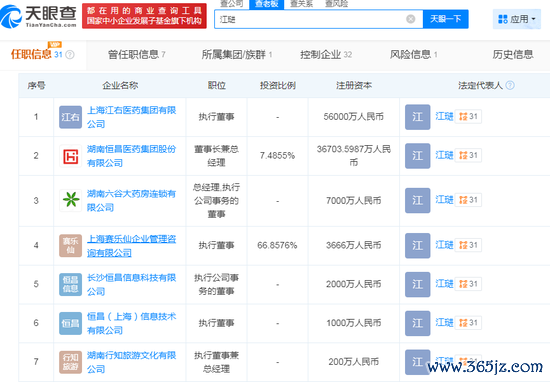
Task: Open the 风险信息 tab
Action: [x=414, y=54]
